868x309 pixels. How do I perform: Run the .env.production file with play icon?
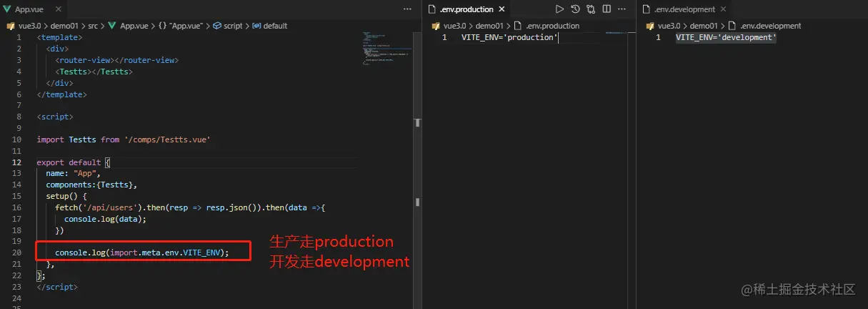tap(559, 9)
